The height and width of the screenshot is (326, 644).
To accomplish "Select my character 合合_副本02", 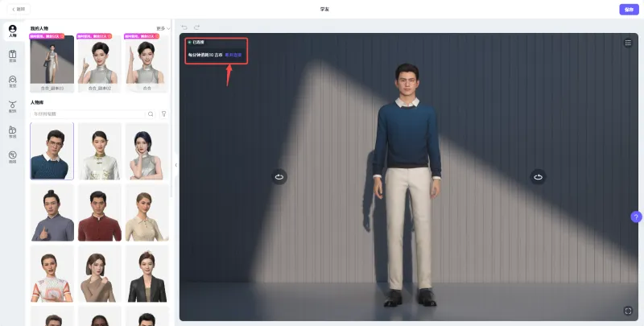I will pos(99,64).
